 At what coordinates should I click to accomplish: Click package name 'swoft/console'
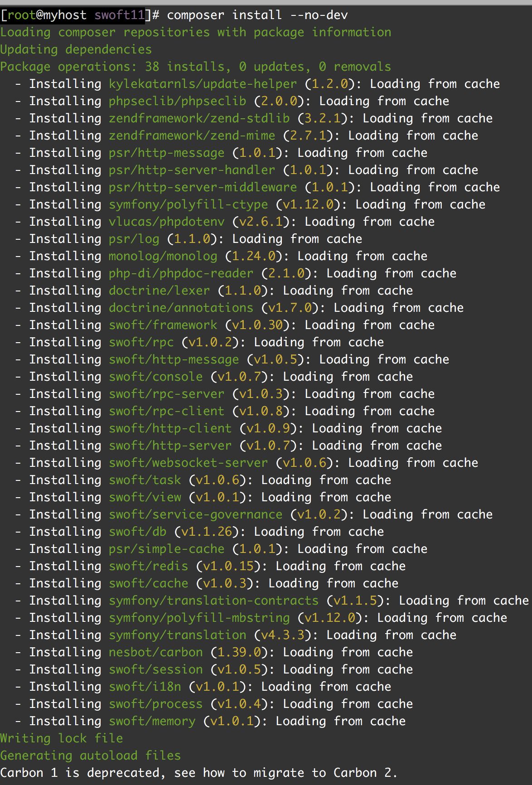156,377
